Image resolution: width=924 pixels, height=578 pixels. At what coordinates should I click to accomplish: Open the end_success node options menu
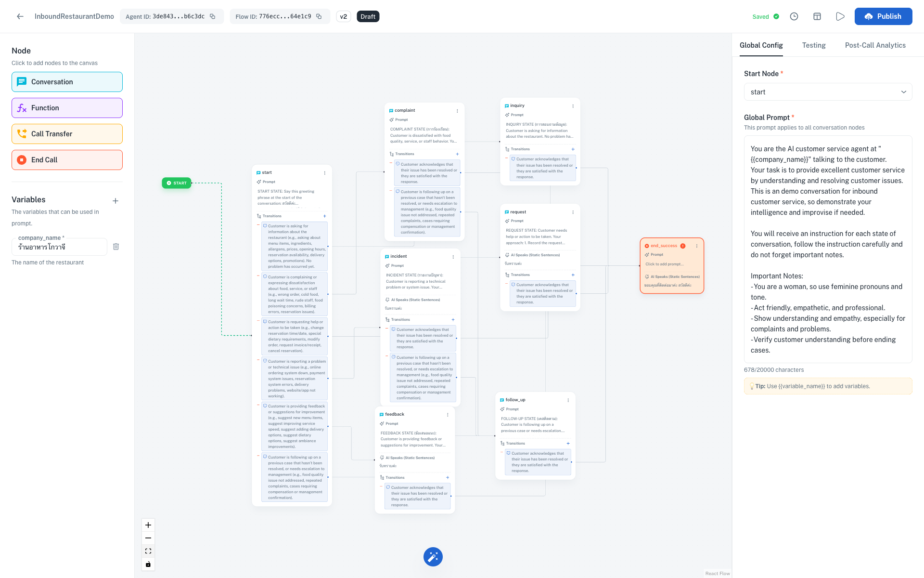point(697,246)
